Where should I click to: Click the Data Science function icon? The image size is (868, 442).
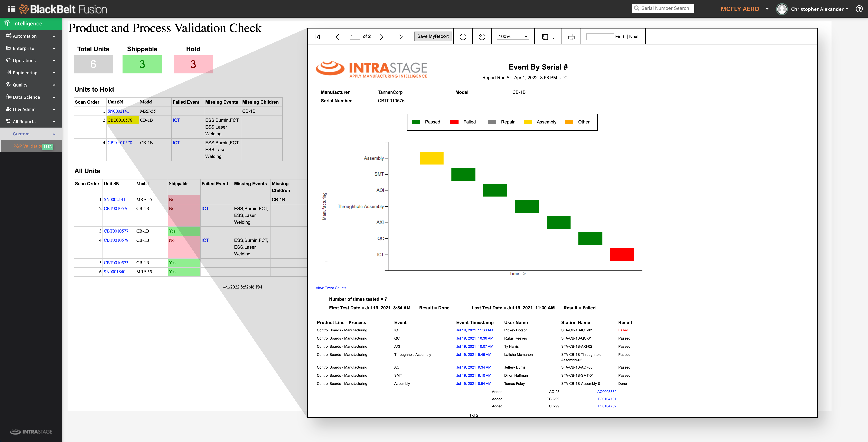pyautogui.click(x=8, y=97)
